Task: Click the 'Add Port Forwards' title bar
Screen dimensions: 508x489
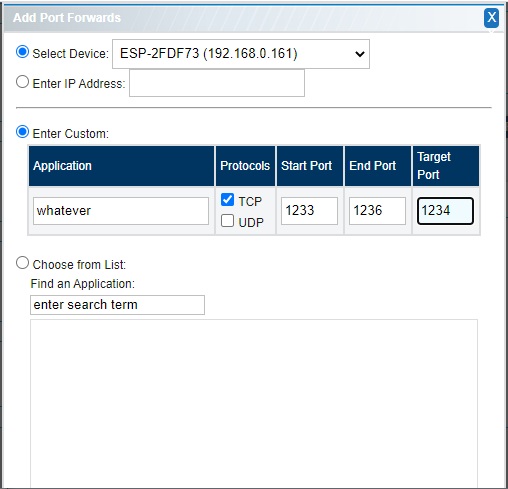Action: [243, 18]
